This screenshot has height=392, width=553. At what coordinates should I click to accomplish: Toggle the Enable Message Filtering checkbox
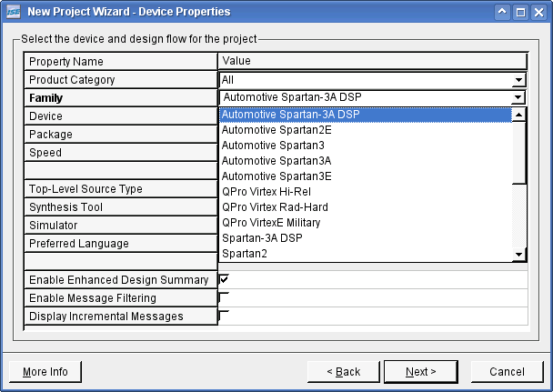tap(224, 297)
